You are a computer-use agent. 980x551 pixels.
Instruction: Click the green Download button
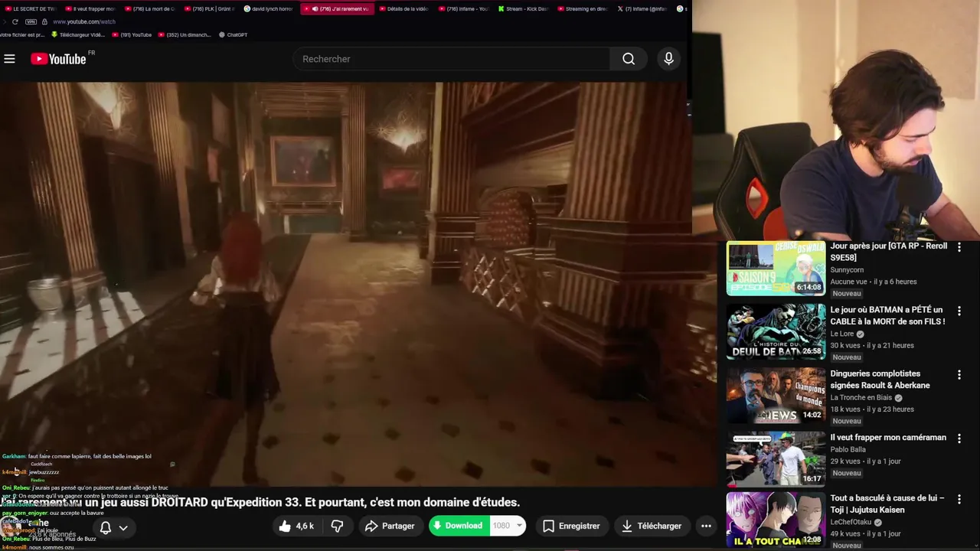click(458, 526)
